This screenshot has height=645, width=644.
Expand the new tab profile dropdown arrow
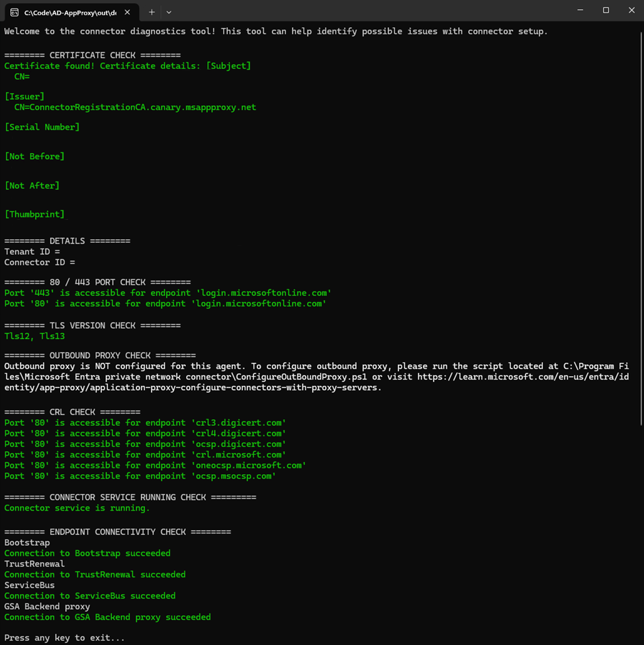coord(169,13)
